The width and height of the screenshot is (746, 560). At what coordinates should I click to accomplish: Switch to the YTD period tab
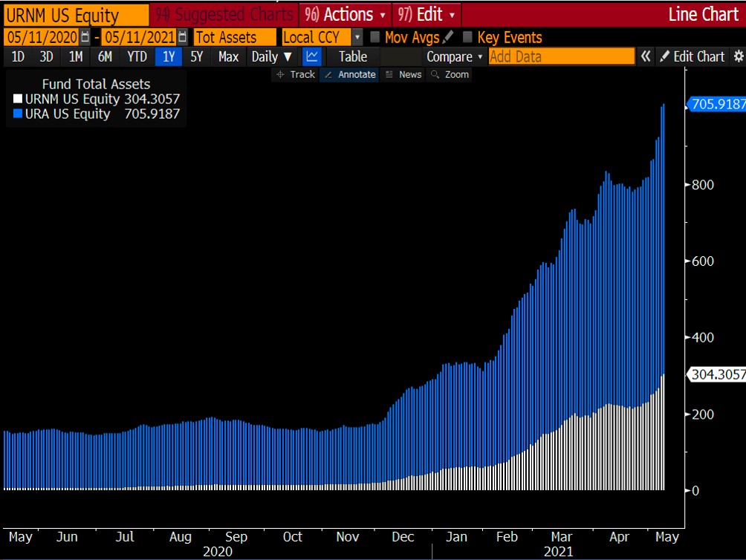(x=137, y=56)
